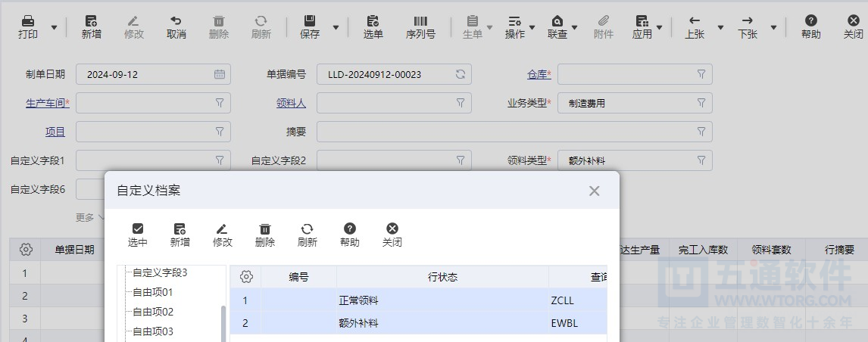Open the 领料人 field filter icon

pos(460,103)
